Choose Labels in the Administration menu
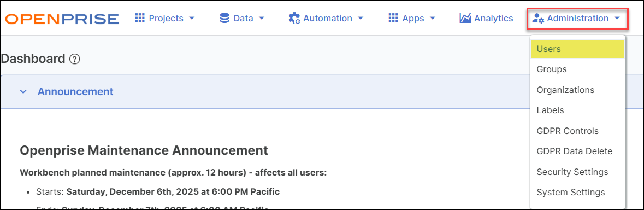 click(577, 110)
